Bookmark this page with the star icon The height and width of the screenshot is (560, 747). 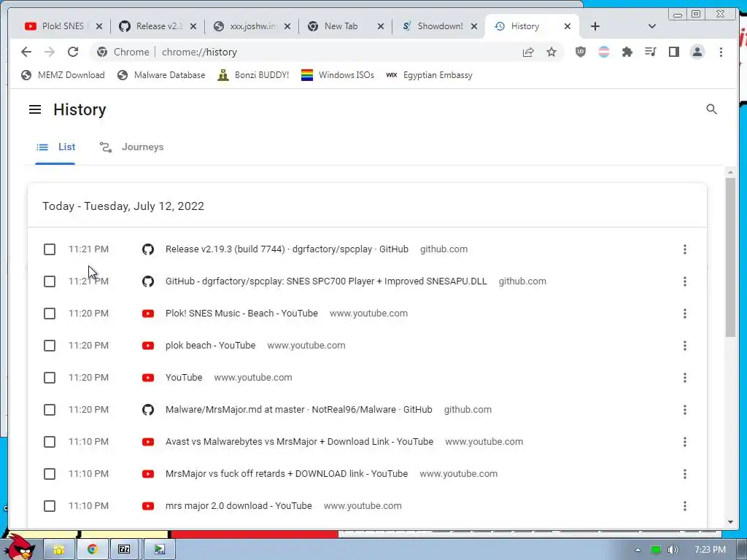(551, 52)
